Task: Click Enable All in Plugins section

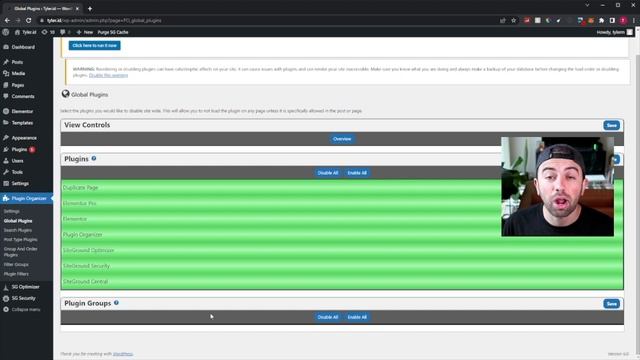Action: click(x=357, y=173)
